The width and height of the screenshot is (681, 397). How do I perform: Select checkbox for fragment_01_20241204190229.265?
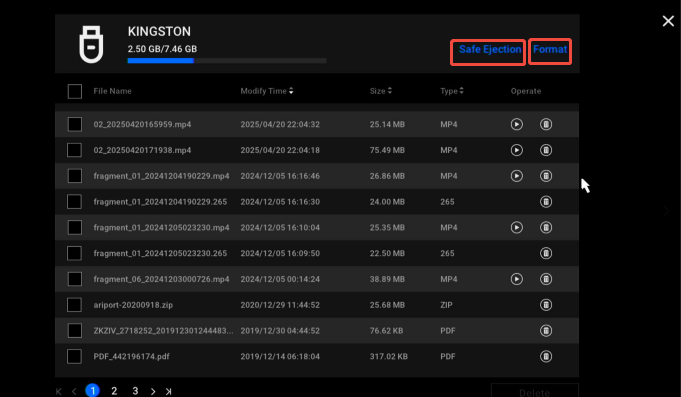(75, 202)
